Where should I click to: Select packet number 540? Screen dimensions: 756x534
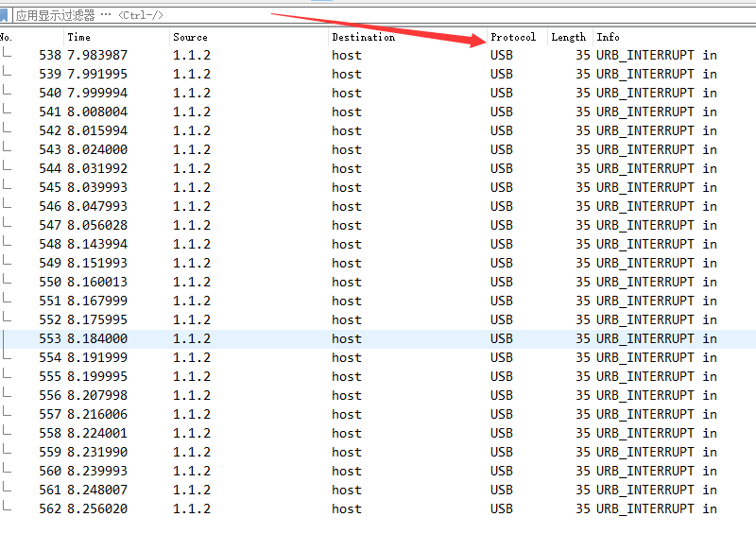click(x=378, y=93)
